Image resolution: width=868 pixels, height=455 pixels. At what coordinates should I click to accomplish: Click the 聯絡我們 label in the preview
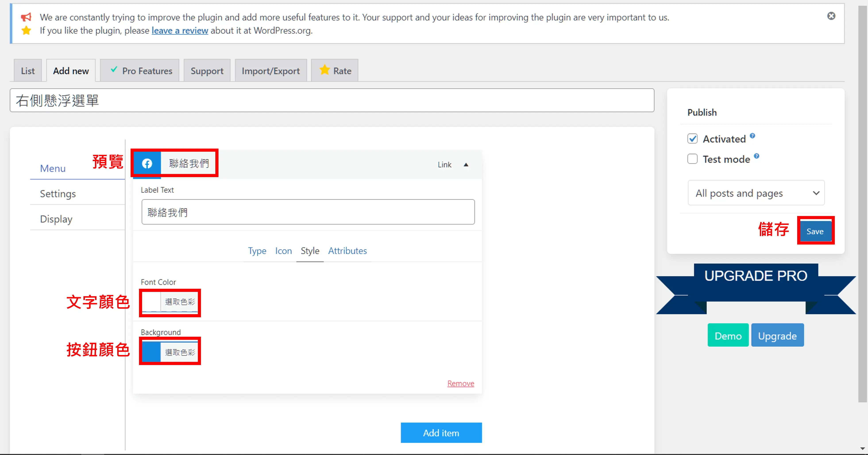189,164
